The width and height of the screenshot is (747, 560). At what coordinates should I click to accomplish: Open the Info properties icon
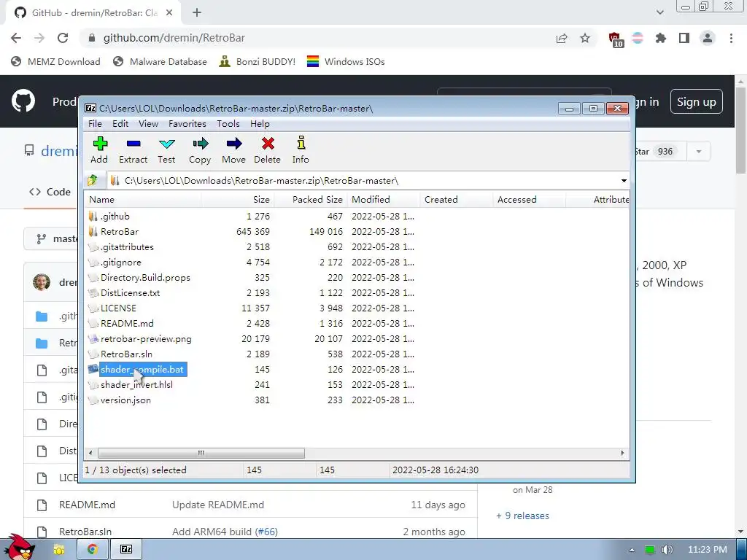(301, 143)
